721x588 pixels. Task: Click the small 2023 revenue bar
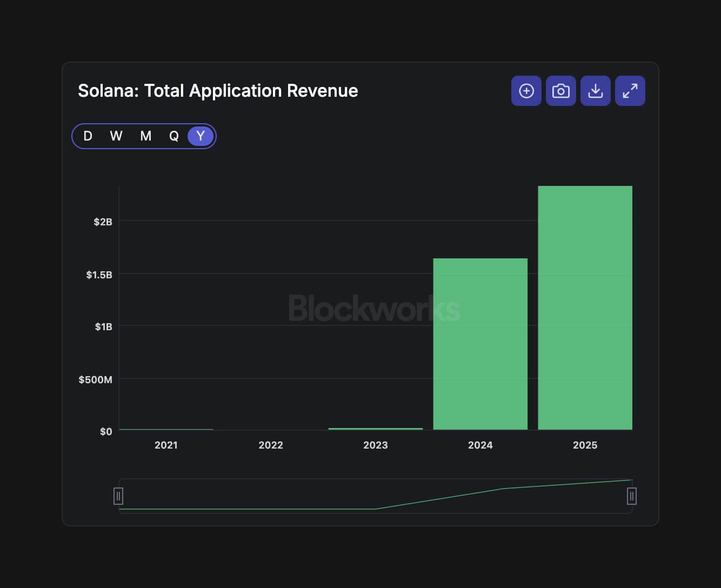(x=375, y=429)
